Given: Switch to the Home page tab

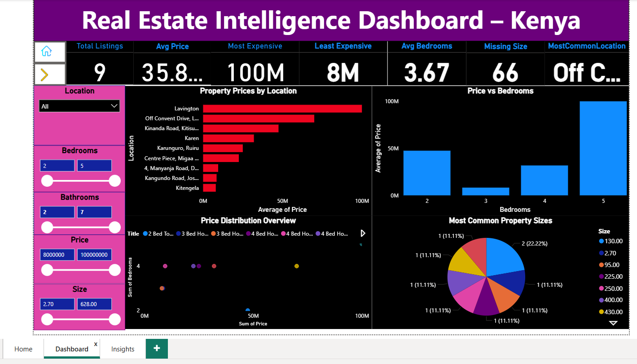Looking at the screenshot, I should [23, 349].
